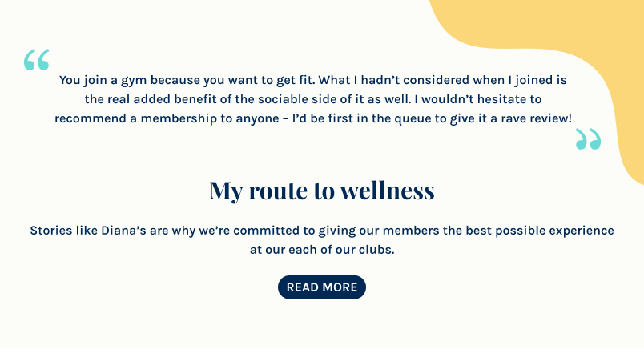Click the READ MORE button
This screenshot has width=644, height=349.
coord(321,287)
